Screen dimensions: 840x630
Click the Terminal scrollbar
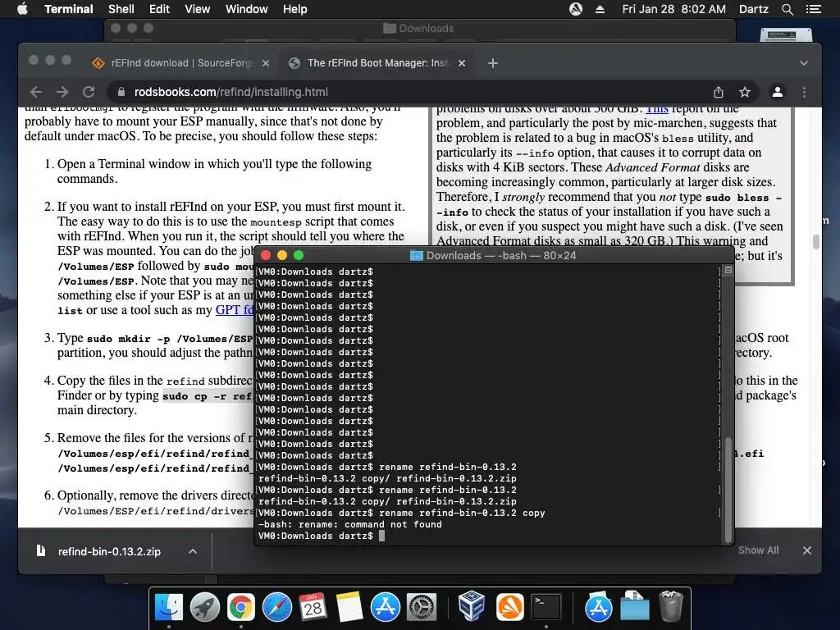click(x=728, y=491)
